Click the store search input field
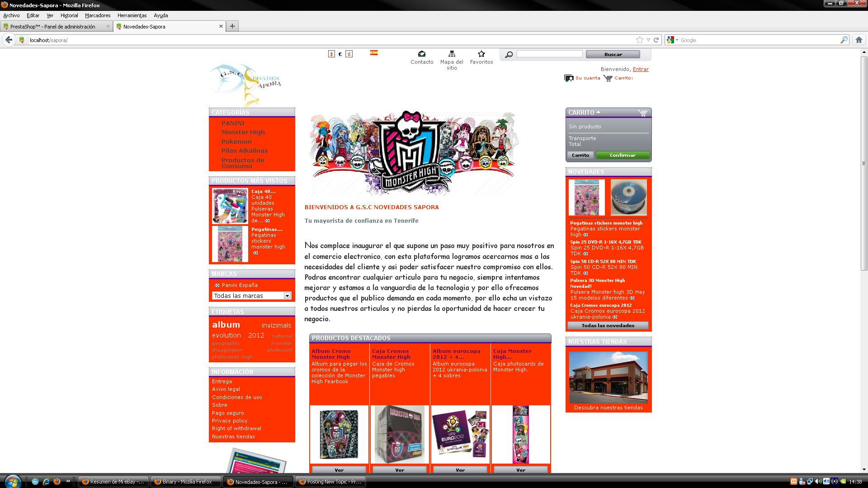The image size is (868, 488). [549, 54]
